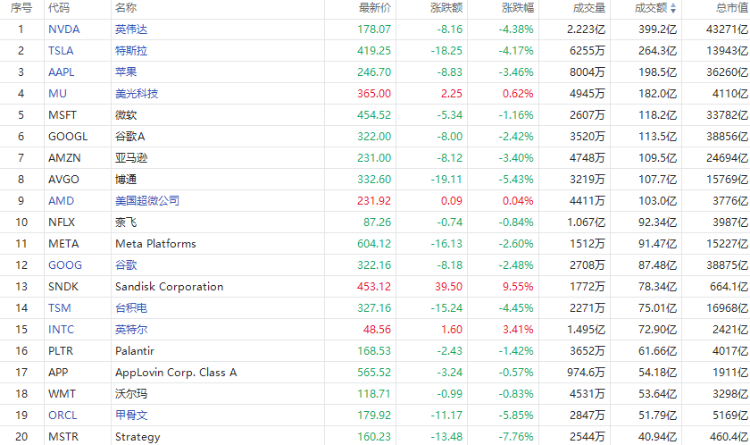750x445 pixels.
Task: Sort by 成交额 column sort arrow
Action: click(x=673, y=8)
